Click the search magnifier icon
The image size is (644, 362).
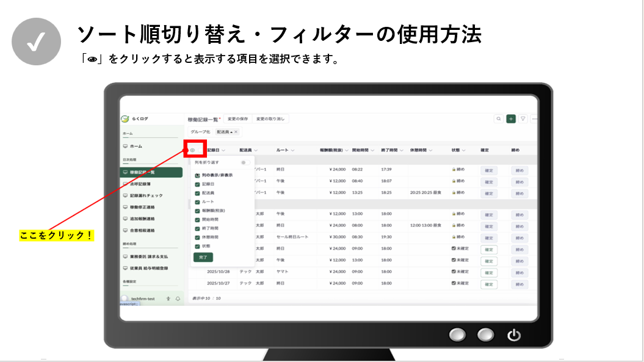(x=499, y=119)
